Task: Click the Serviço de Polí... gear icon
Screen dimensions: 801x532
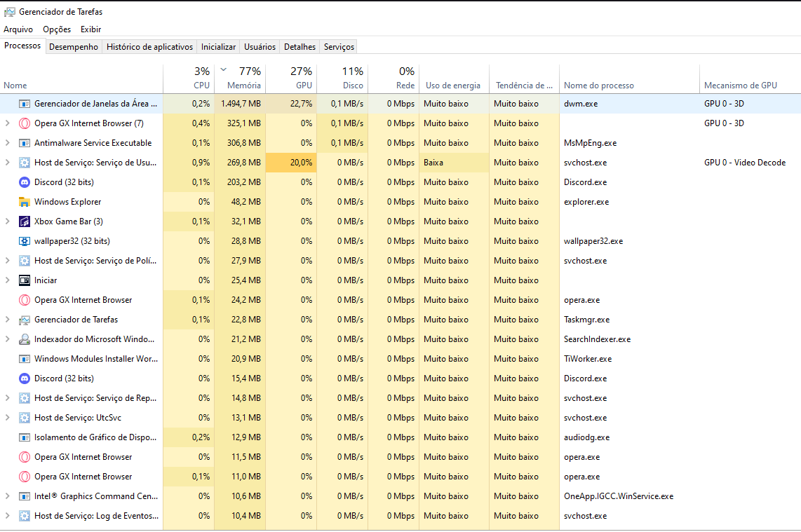Action: pyautogui.click(x=24, y=261)
